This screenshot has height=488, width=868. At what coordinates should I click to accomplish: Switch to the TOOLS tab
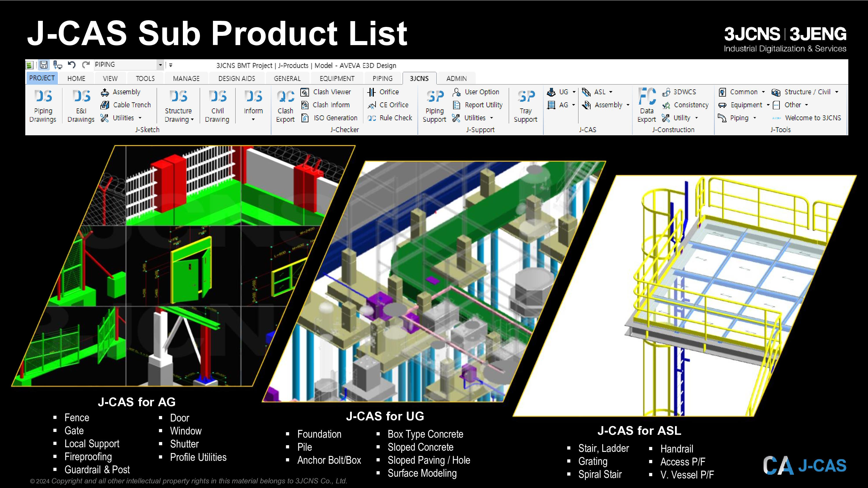tap(145, 78)
